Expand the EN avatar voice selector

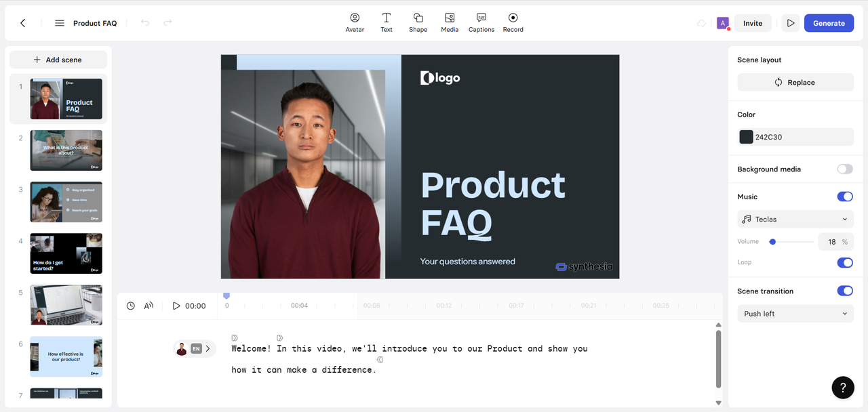[195, 349]
